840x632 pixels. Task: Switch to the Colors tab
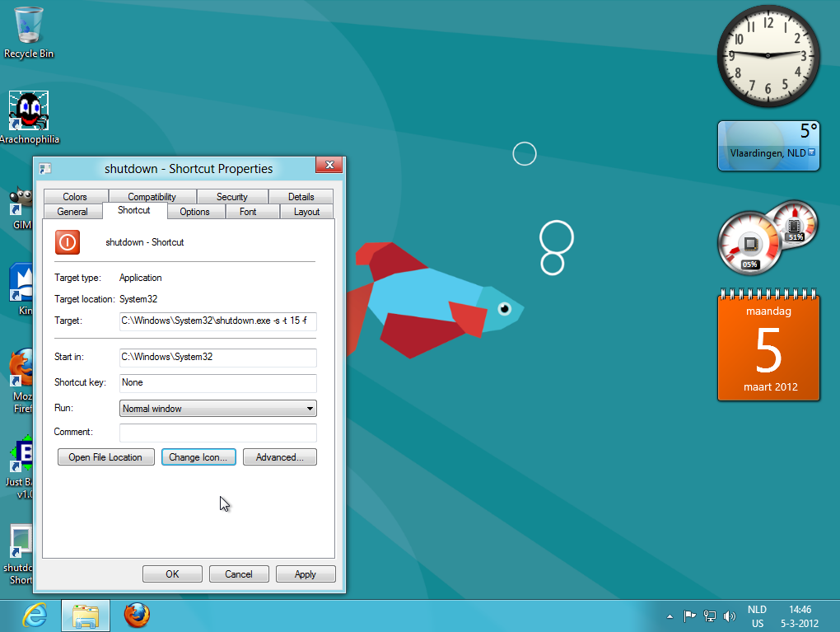(75, 197)
